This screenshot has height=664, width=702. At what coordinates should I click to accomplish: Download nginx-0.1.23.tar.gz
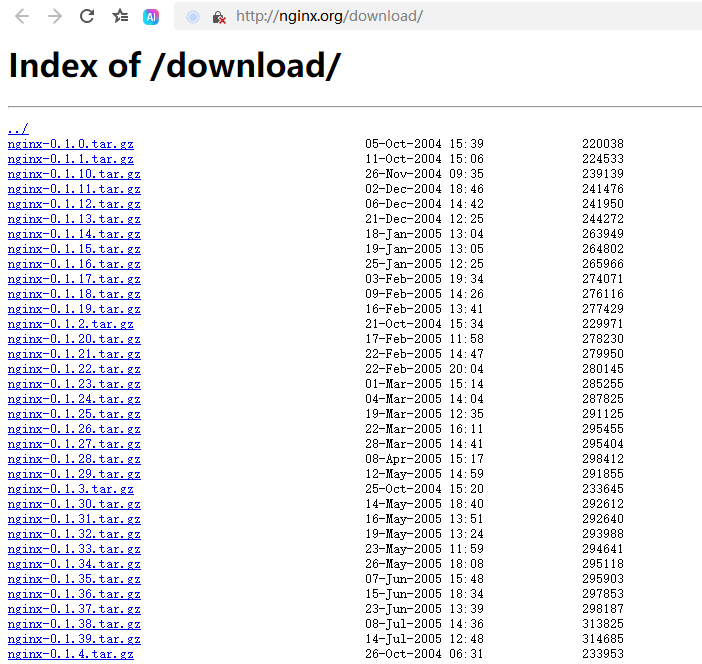pos(74,384)
